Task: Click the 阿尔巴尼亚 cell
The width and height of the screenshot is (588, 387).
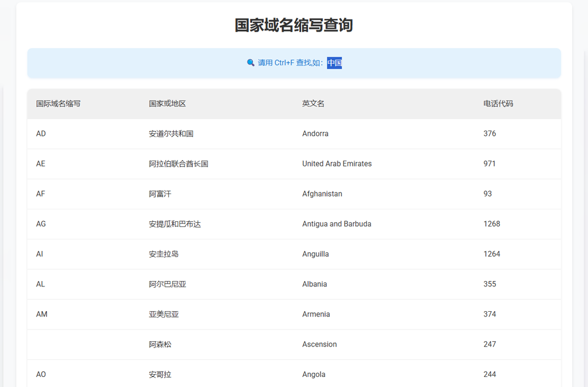Action: pos(168,284)
